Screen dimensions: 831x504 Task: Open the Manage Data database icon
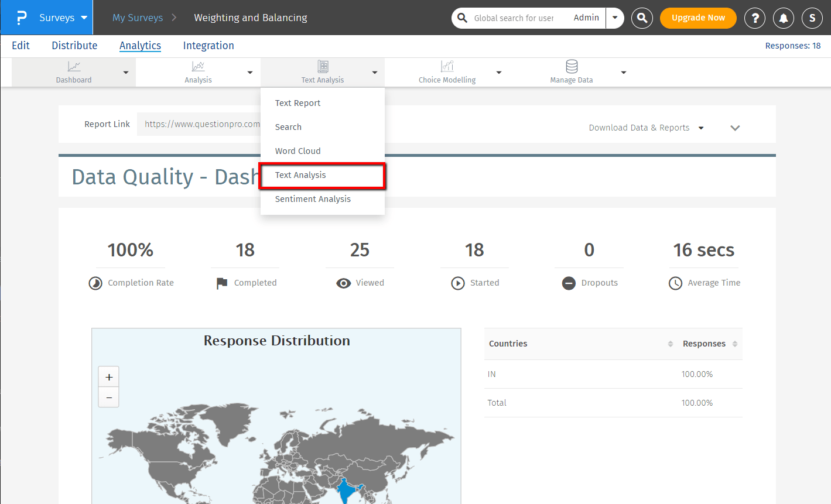572,67
